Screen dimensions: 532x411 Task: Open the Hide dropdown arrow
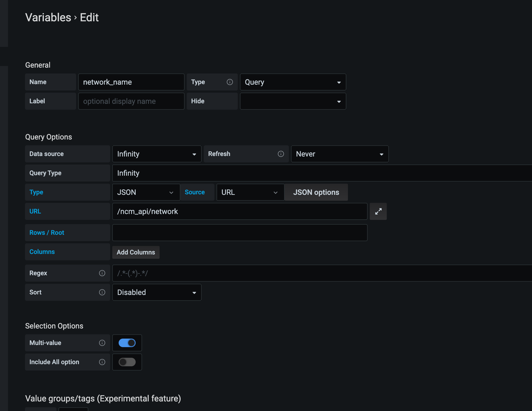[x=339, y=101]
